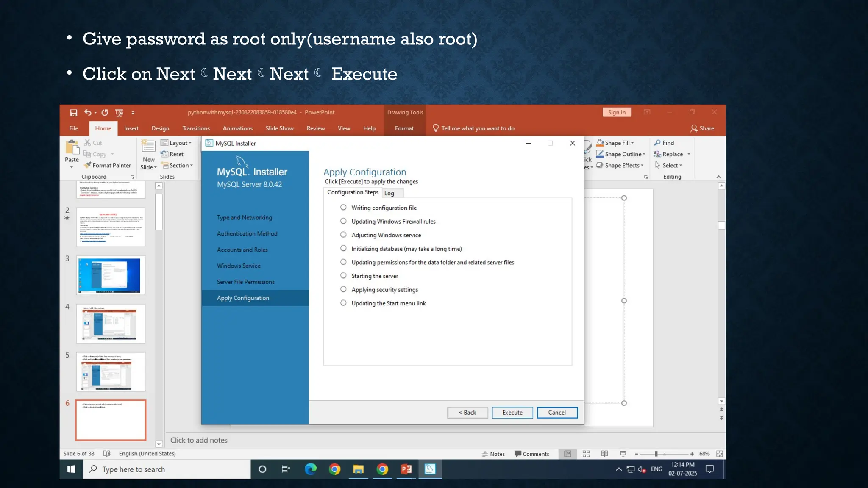868x488 pixels.
Task: Click Microsoft Edge taskbar icon
Action: point(311,469)
